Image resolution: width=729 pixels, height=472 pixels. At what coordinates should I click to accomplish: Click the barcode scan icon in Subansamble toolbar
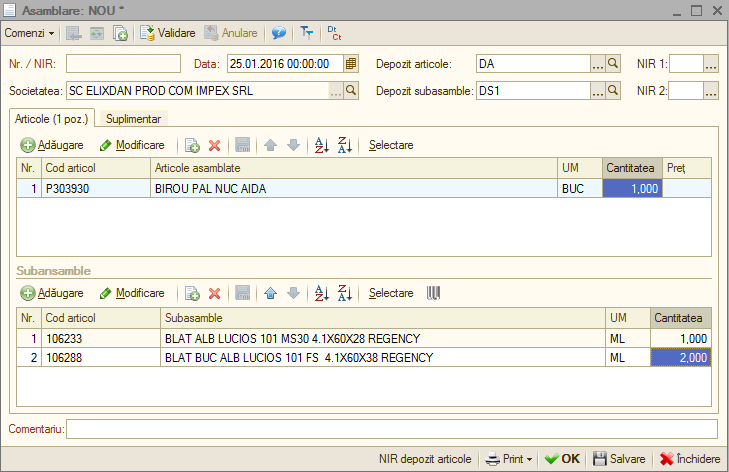pos(433,293)
